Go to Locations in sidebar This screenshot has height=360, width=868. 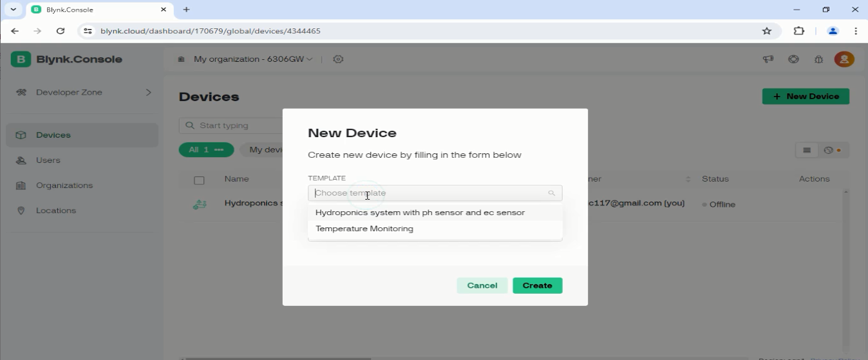55,211
